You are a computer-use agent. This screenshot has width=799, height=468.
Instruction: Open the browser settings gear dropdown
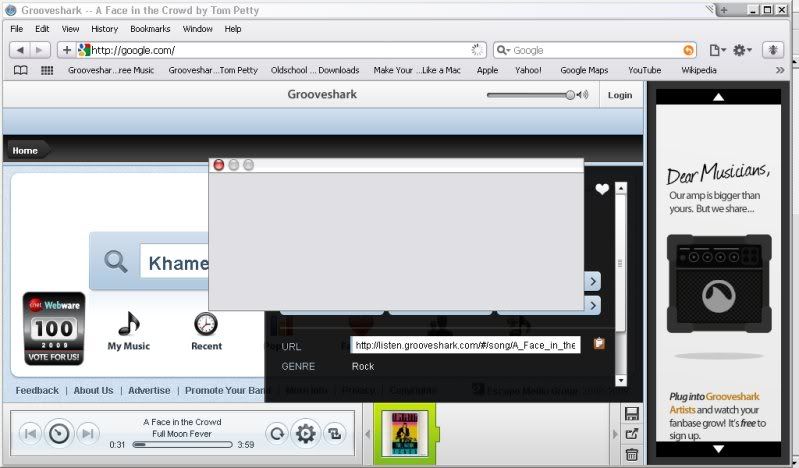pos(742,50)
